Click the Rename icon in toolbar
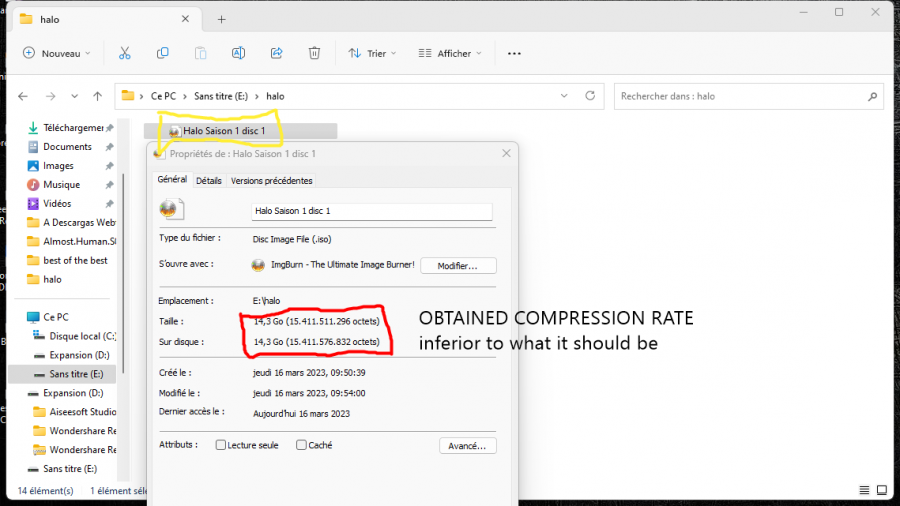900x506 pixels. [x=238, y=53]
